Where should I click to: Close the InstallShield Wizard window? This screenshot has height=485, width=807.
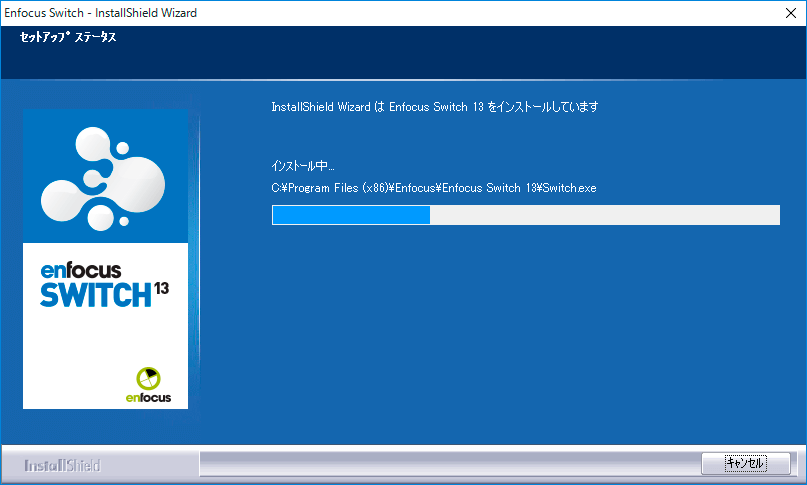pyautogui.click(x=791, y=13)
